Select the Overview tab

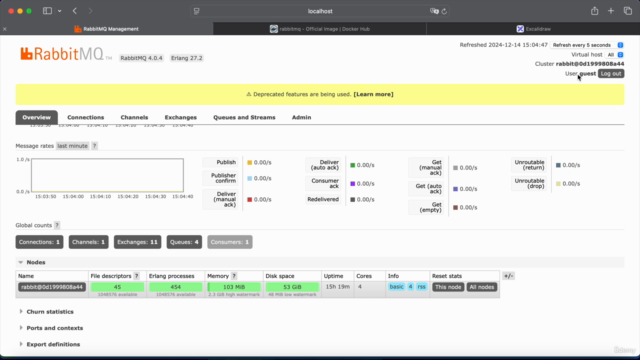pyautogui.click(x=37, y=117)
